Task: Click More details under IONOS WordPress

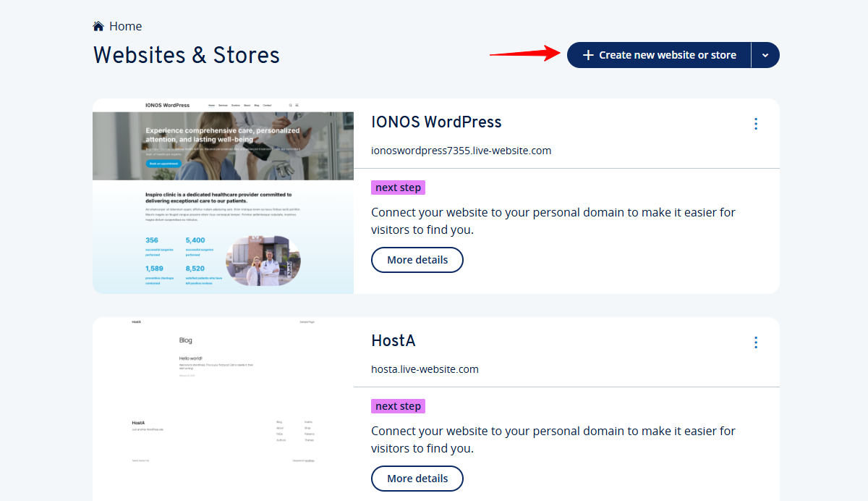Action: click(x=417, y=260)
